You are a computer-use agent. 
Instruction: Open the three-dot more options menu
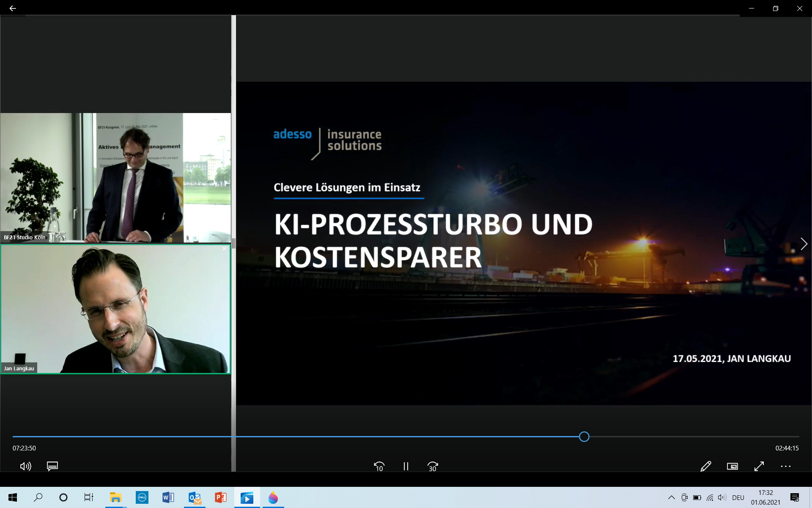coord(785,466)
